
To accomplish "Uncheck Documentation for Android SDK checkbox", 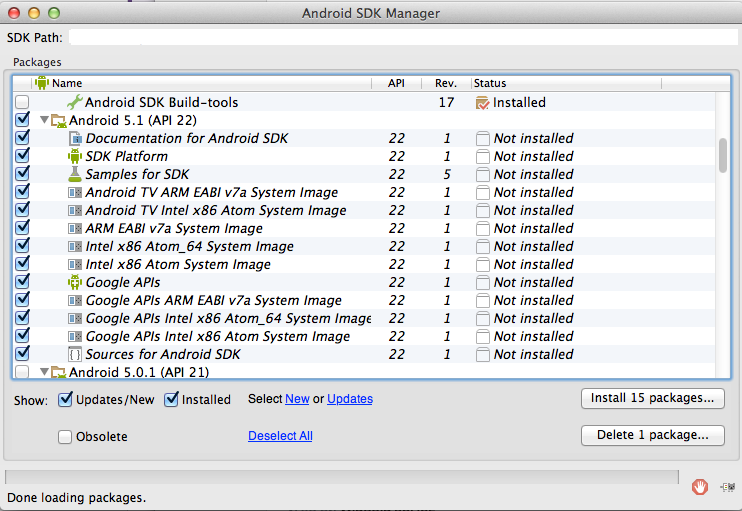I will [22, 137].
